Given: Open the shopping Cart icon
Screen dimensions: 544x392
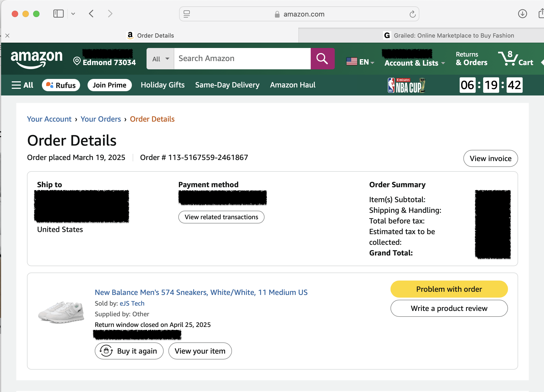Looking at the screenshot, I should [x=516, y=59].
